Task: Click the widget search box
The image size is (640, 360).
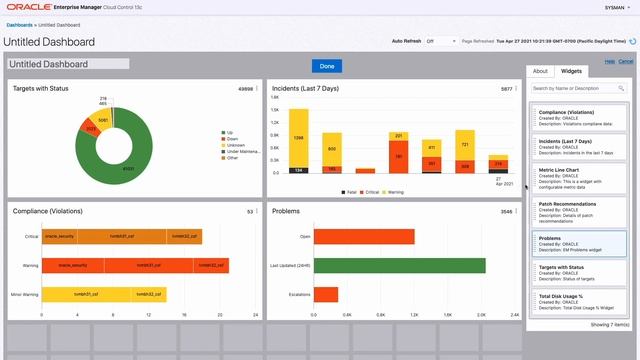Action: click(x=579, y=88)
